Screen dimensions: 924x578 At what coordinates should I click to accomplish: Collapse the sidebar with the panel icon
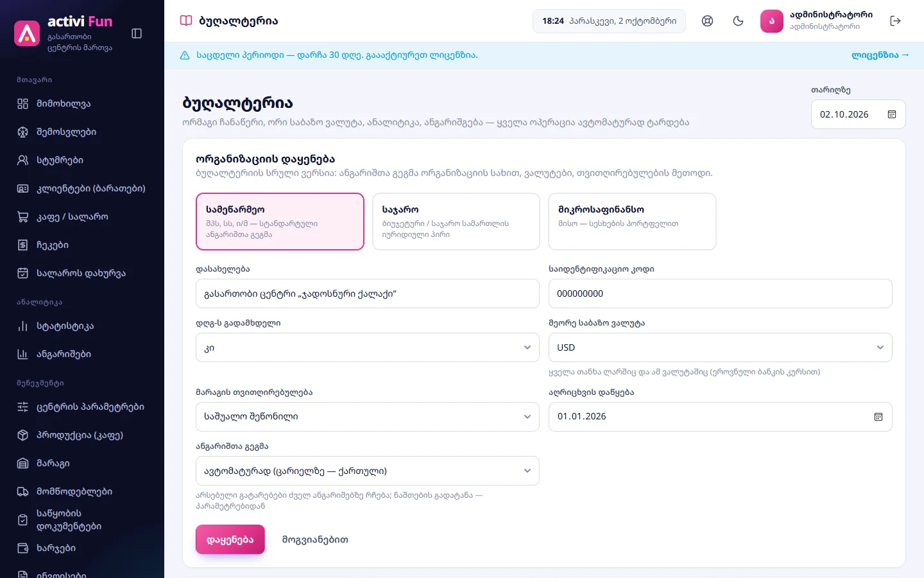137,33
